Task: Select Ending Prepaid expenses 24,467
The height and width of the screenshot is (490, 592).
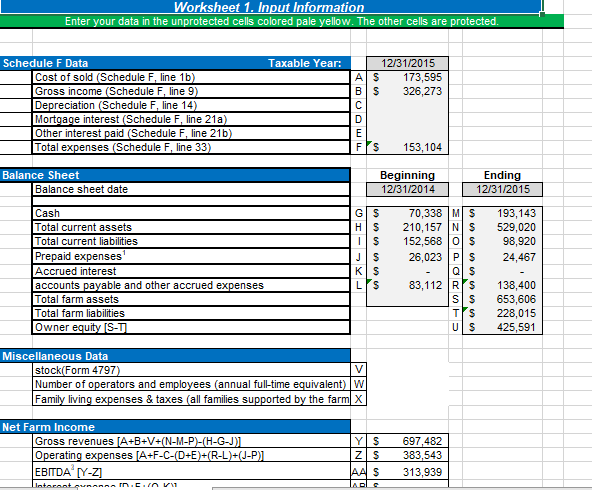Action: (x=503, y=257)
